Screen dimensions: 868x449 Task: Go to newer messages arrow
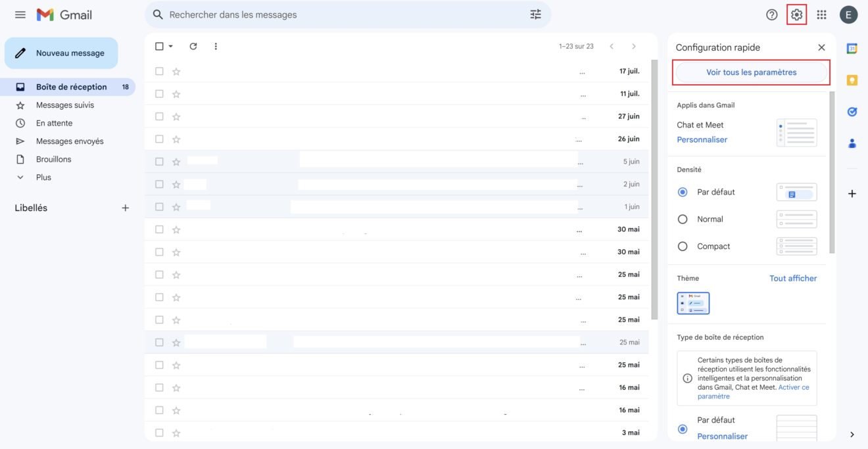coord(612,46)
